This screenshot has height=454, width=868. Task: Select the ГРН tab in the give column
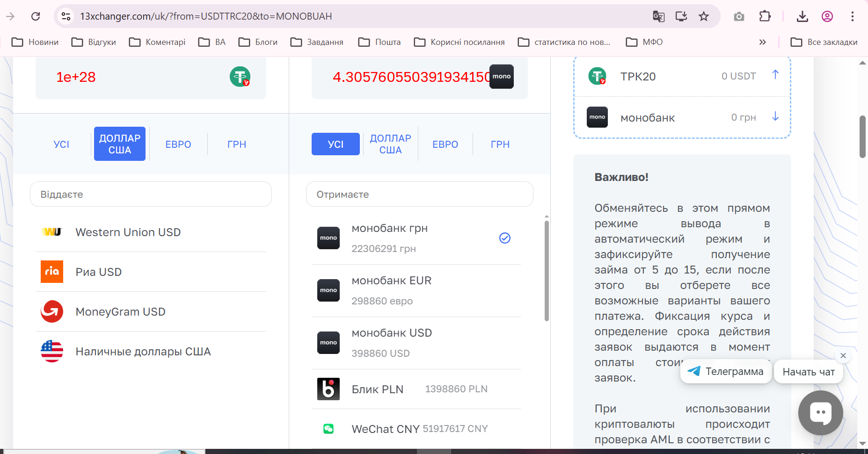coord(237,144)
